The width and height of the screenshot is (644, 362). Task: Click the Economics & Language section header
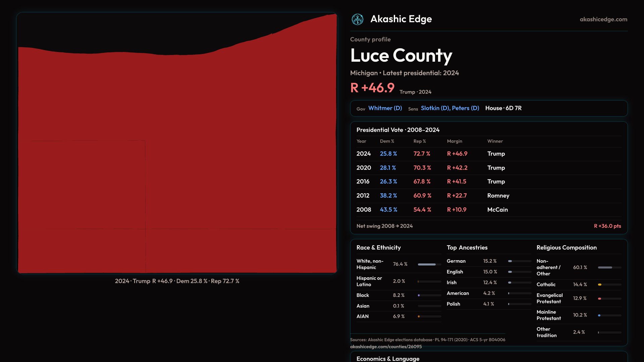[388, 359]
